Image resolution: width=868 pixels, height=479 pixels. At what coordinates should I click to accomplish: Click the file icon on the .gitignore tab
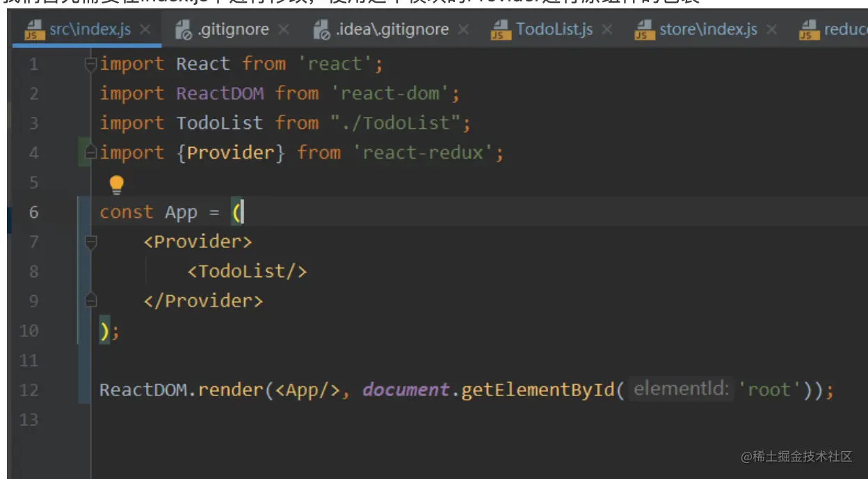[x=183, y=30]
